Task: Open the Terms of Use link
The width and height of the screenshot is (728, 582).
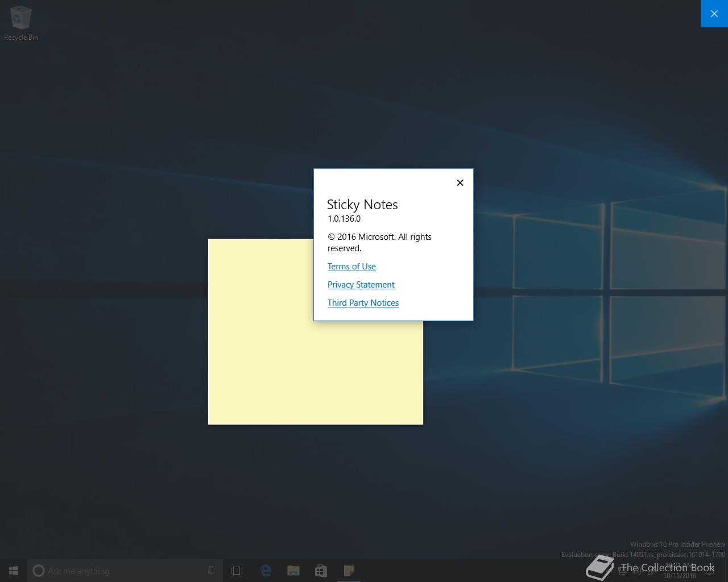Action: [351, 267]
